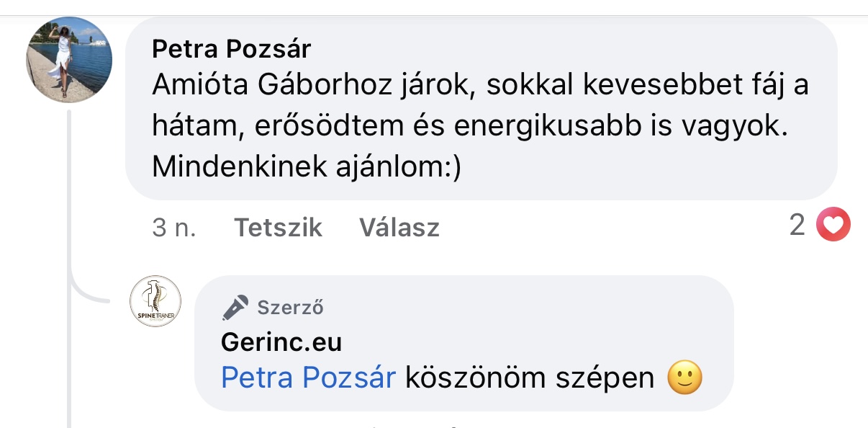Click the red heart reaction icon
Screen dimensions: 868x428
(833, 227)
